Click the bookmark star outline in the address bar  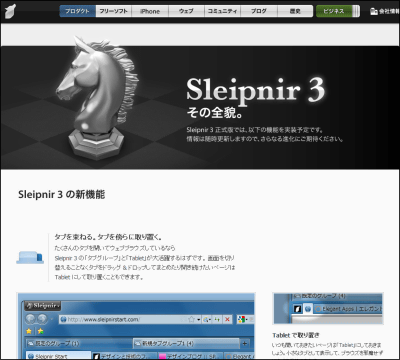pyautogui.click(x=191, y=319)
